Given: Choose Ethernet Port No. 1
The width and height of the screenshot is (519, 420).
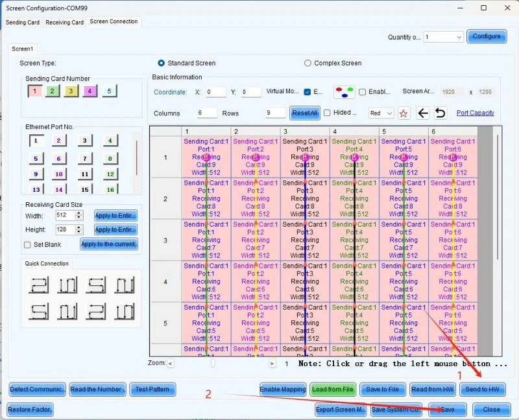Looking at the screenshot, I should 36,141.
